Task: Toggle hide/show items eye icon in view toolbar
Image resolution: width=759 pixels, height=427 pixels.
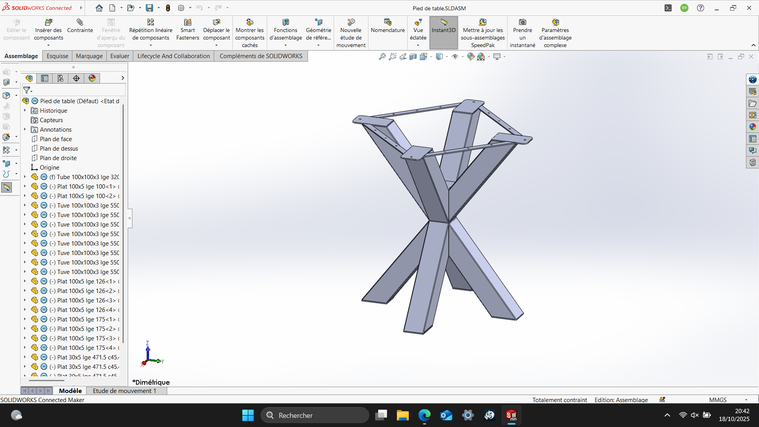Action: pyautogui.click(x=456, y=57)
